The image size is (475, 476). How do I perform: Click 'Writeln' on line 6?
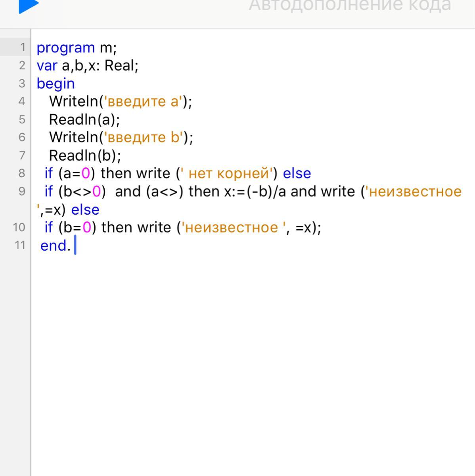click(73, 137)
